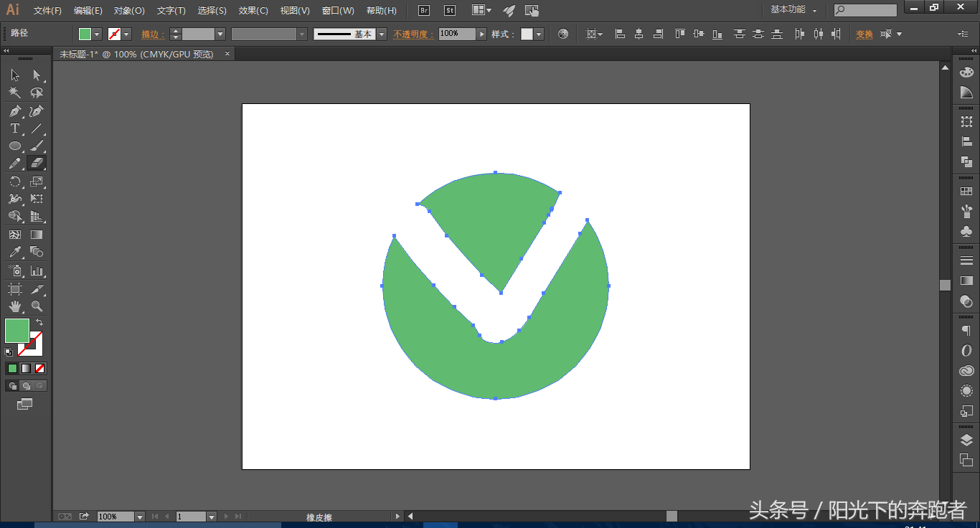Viewport: 980px width, 528px height.
Task: Select the Type tool
Action: click(x=15, y=128)
